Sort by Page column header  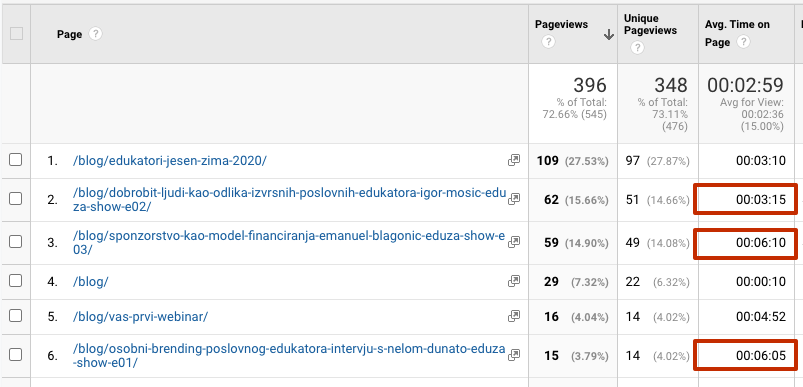tap(69, 34)
